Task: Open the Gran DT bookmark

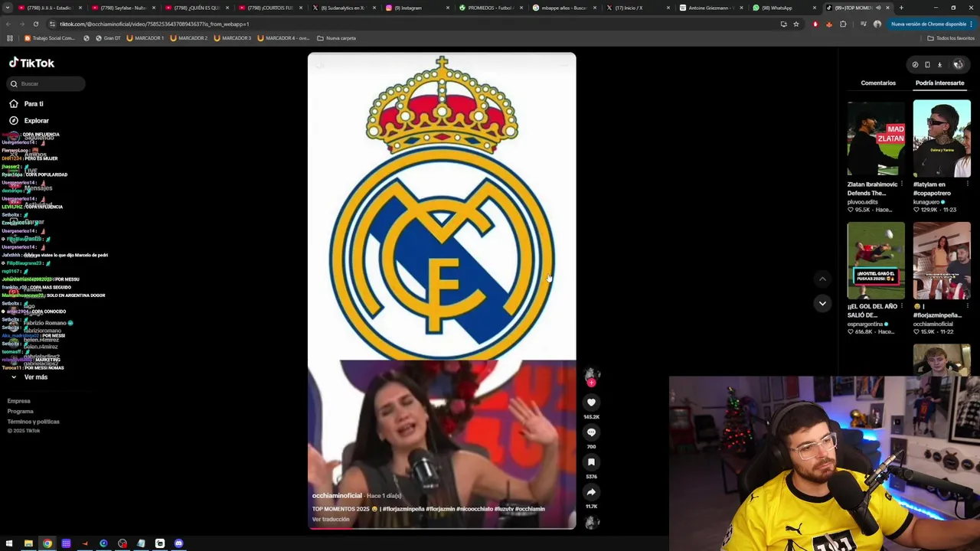Action: point(108,37)
